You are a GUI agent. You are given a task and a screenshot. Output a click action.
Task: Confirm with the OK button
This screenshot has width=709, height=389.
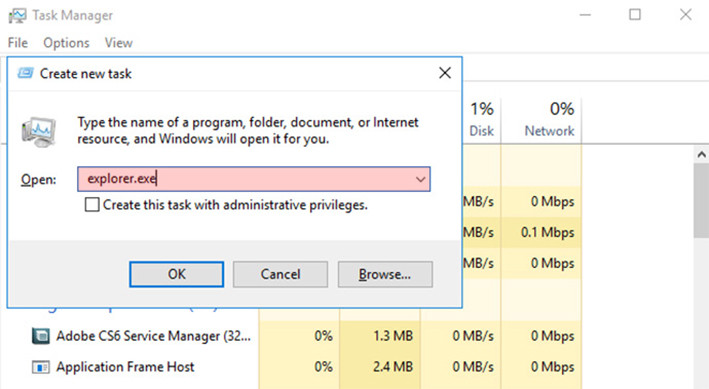point(176,274)
